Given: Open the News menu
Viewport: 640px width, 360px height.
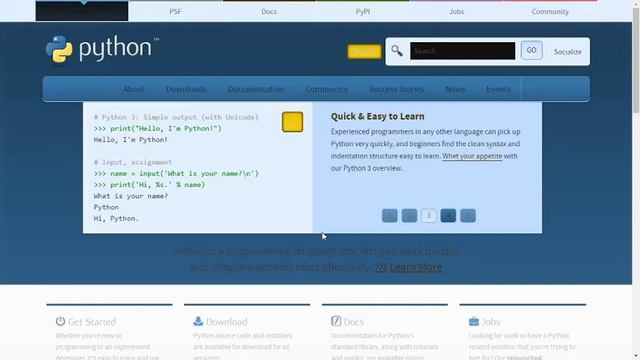Looking at the screenshot, I should click(455, 89).
